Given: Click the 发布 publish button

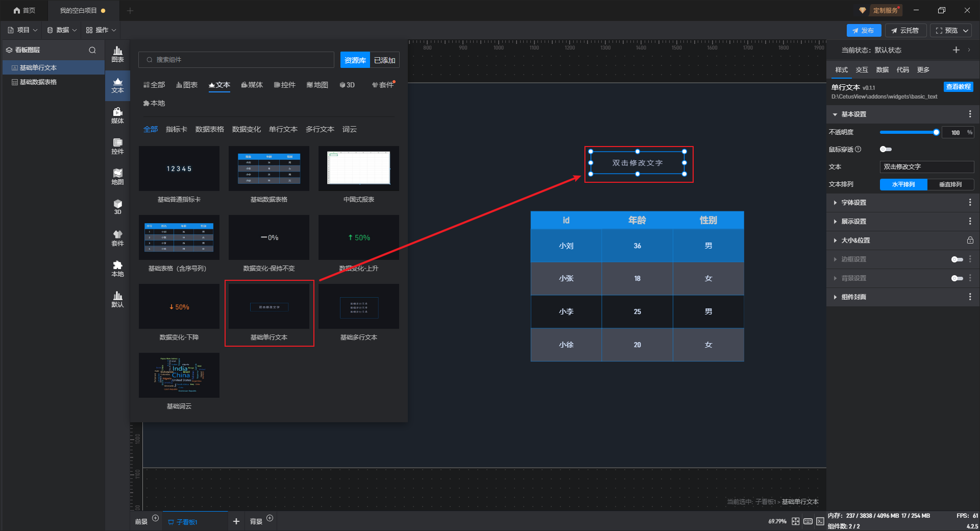Looking at the screenshot, I should tap(864, 31).
